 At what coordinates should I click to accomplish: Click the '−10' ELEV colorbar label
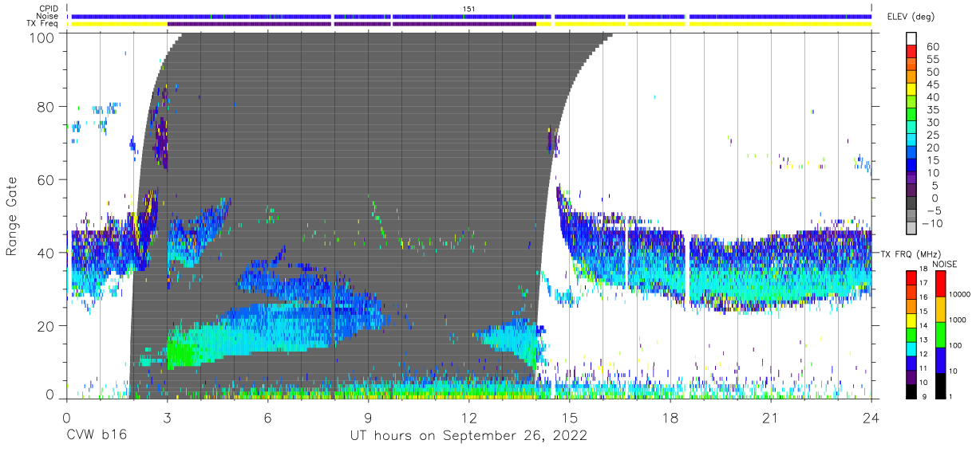click(932, 224)
